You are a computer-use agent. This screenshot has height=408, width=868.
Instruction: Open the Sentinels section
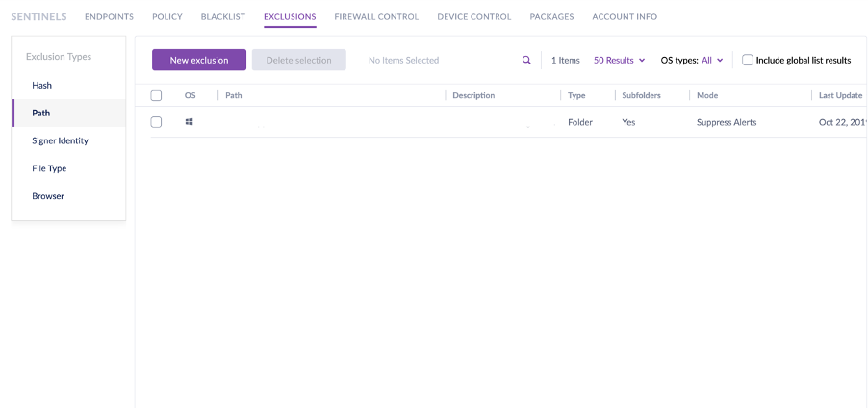coord(38,16)
